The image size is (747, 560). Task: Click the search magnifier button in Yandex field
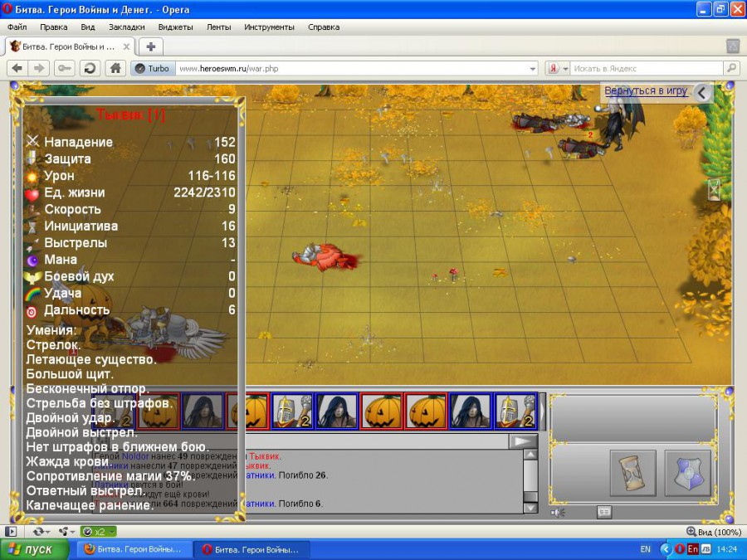click(731, 69)
